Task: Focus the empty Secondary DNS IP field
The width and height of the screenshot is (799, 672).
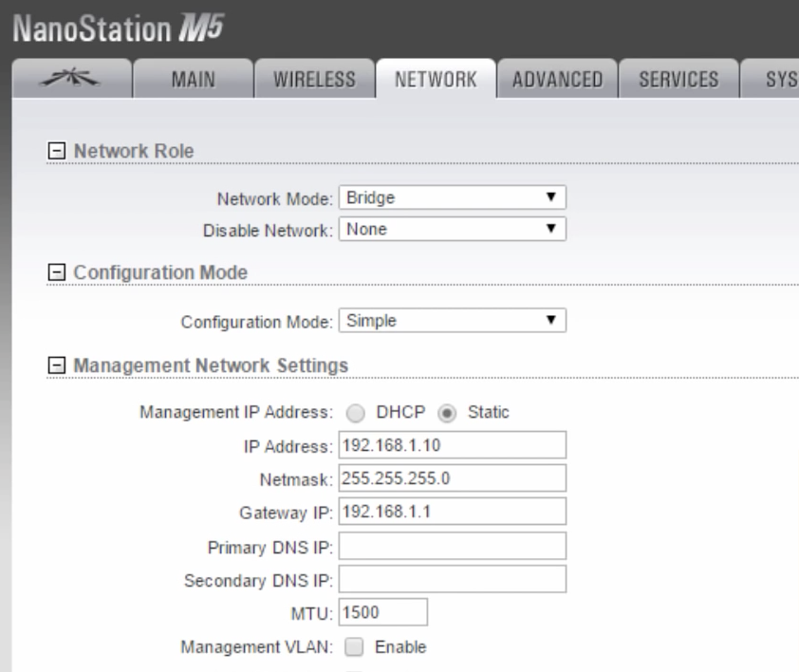Action: point(453,579)
